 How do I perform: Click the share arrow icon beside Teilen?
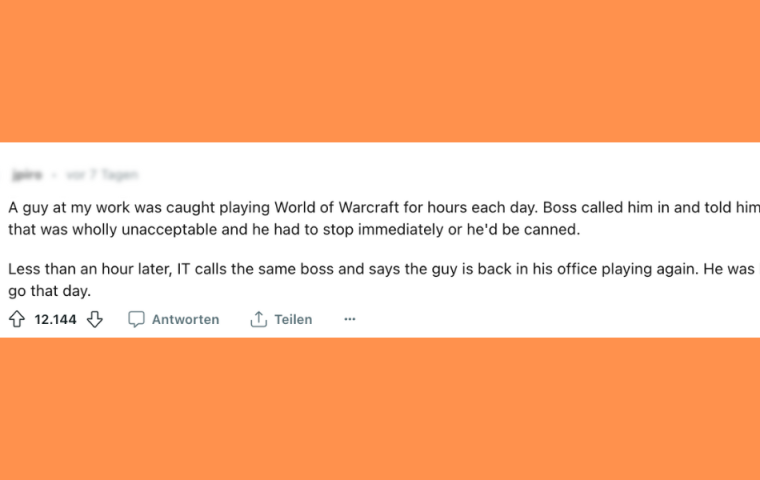click(x=258, y=319)
